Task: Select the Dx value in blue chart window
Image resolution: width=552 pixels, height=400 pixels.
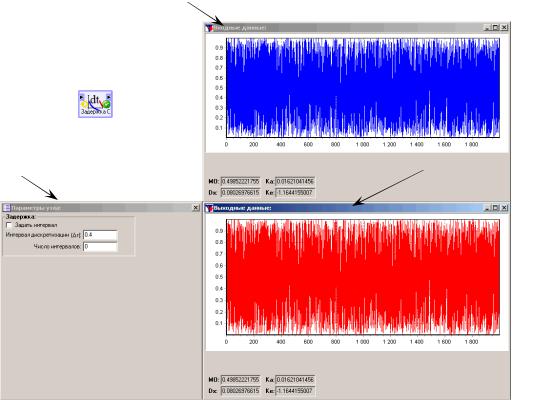Action: click(x=240, y=193)
